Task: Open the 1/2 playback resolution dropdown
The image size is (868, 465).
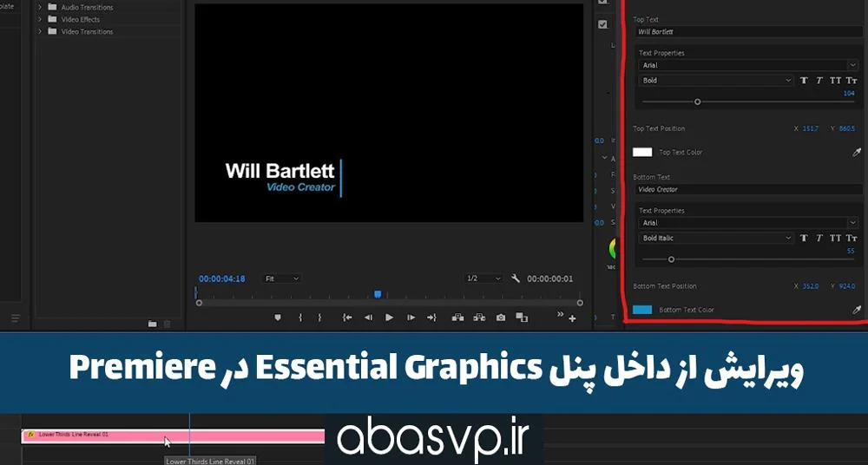Action: tap(483, 278)
